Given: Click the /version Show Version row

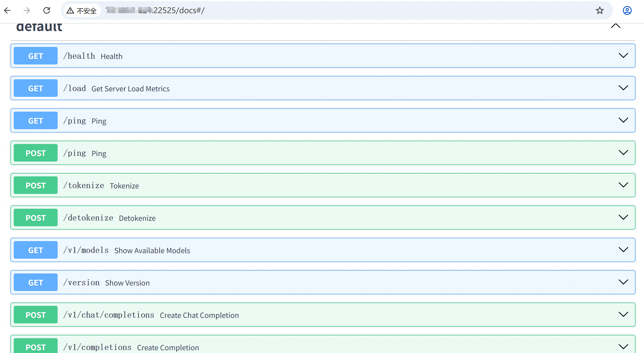Looking at the screenshot, I should coord(127,283).
